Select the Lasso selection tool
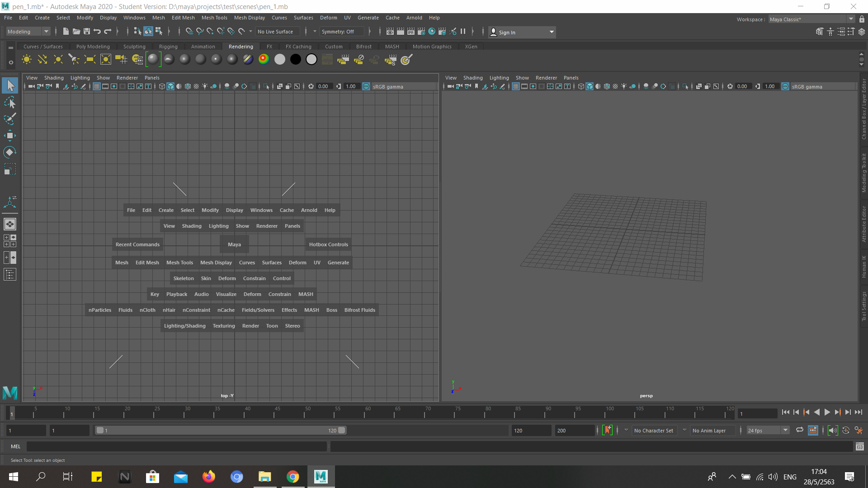The height and width of the screenshot is (488, 868). 10,103
